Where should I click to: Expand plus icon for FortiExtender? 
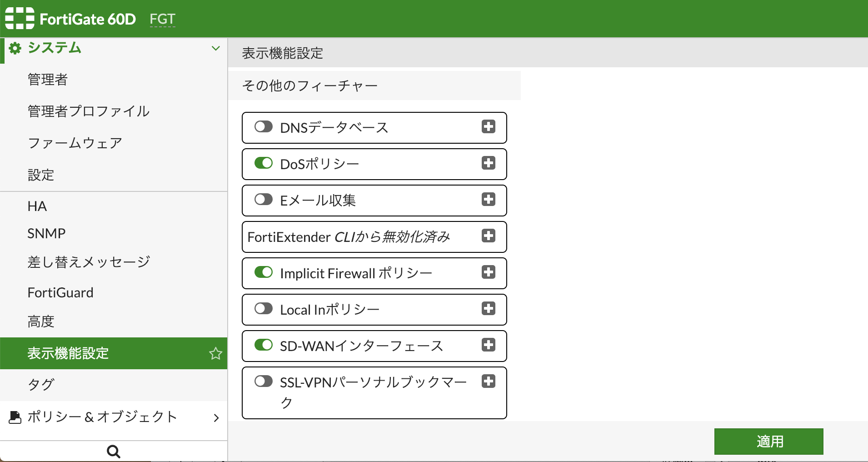point(489,236)
